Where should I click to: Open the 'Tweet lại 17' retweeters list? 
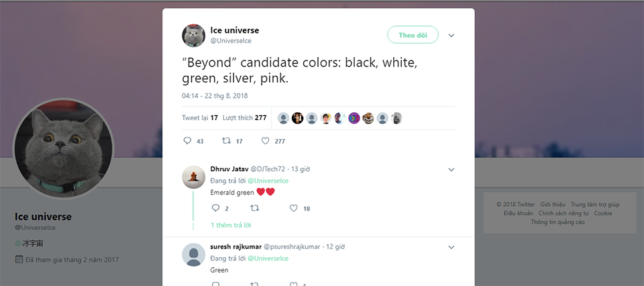(x=200, y=118)
